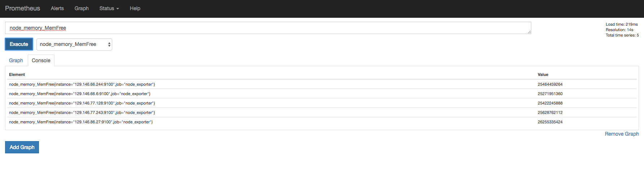
Task: Click the query expression input field
Action: click(267, 28)
